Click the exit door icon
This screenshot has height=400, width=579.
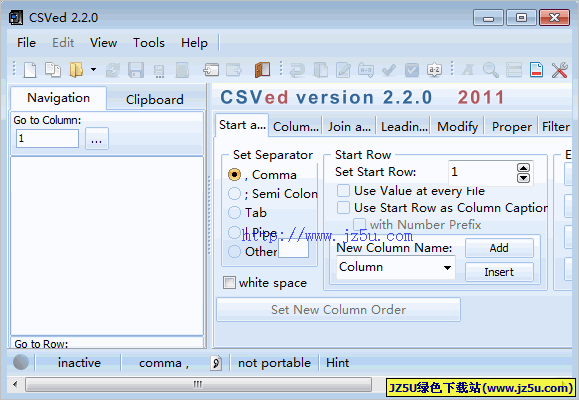pos(263,69)
